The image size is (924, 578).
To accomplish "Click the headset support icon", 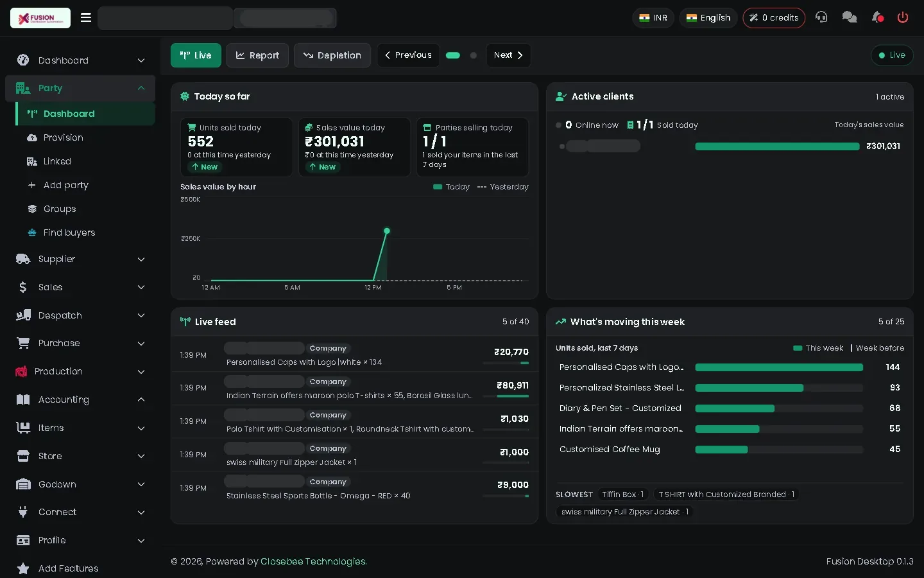I will coord(821,17).
